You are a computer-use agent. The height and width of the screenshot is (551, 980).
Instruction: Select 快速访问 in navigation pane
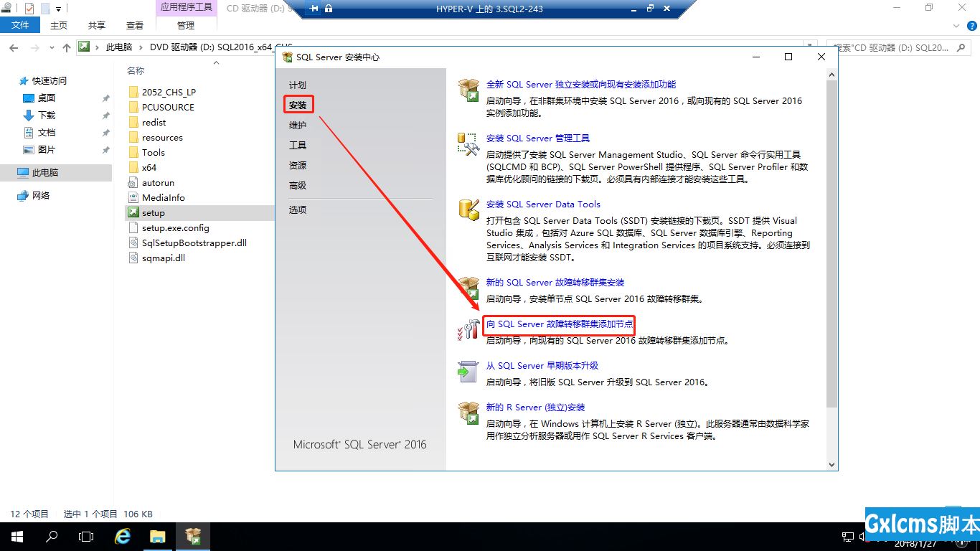click(x=49, y=81)
